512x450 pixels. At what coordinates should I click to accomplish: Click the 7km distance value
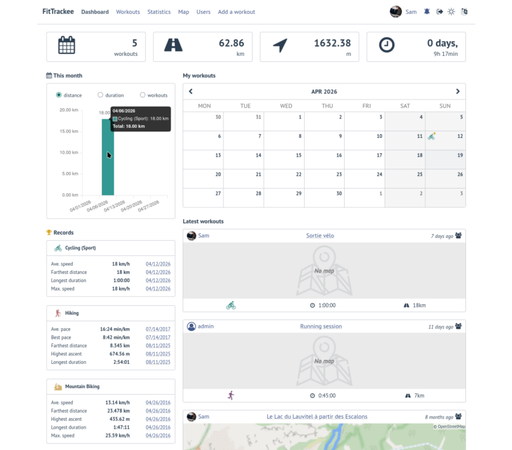tap(419, 396)
